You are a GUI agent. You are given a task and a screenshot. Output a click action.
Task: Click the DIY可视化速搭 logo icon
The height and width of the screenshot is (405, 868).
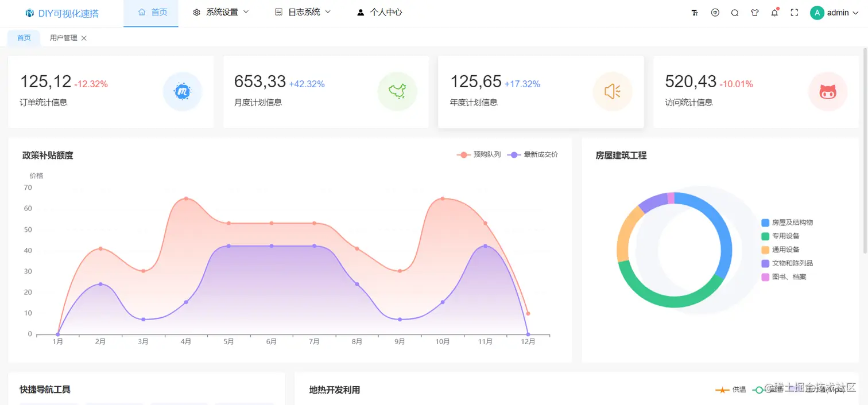(30, 13)
